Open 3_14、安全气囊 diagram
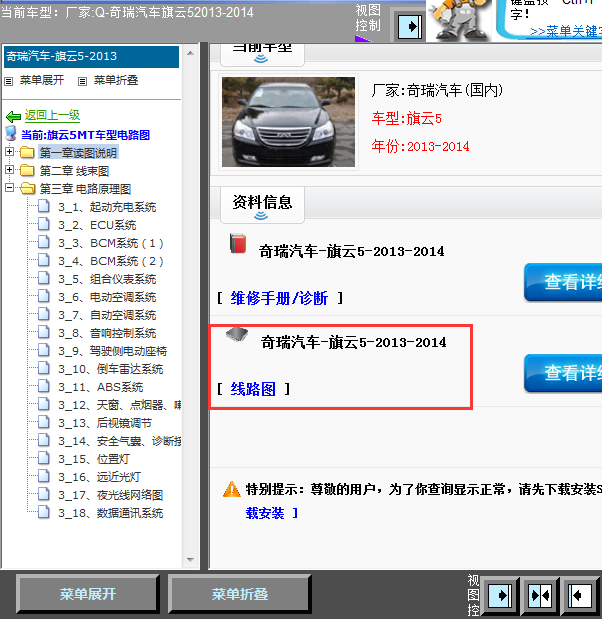602x619 pixels. tap(120, 441)
